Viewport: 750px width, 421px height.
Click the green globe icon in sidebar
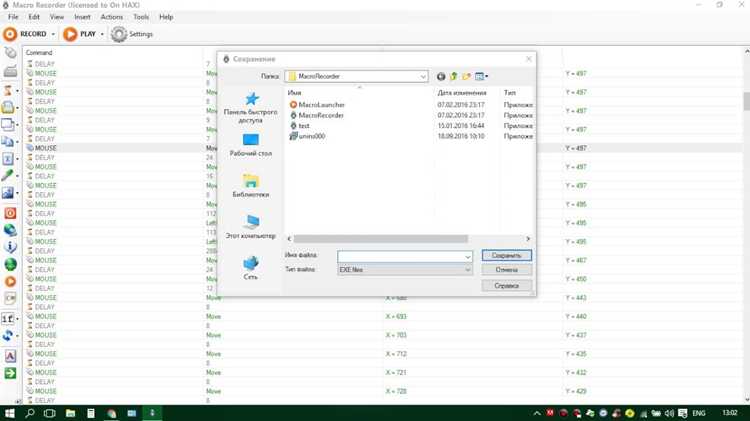coord(10,264)
